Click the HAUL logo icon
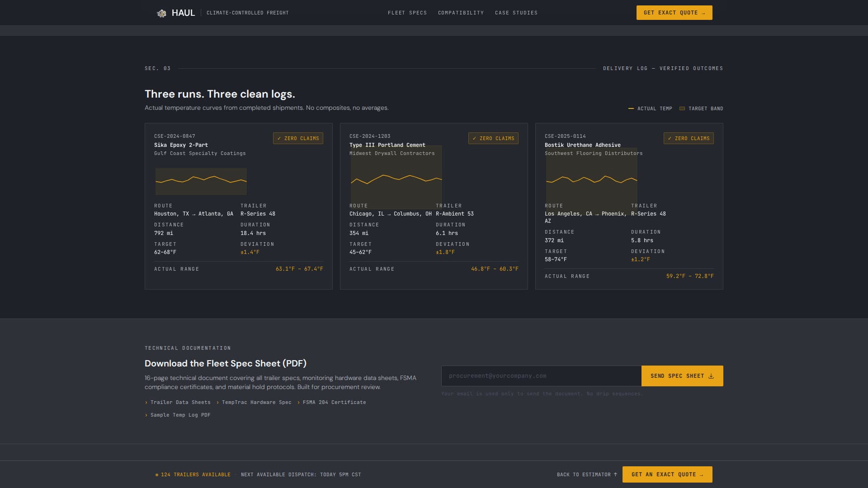Viewport: 868px width, 488px height. (161, 13)
